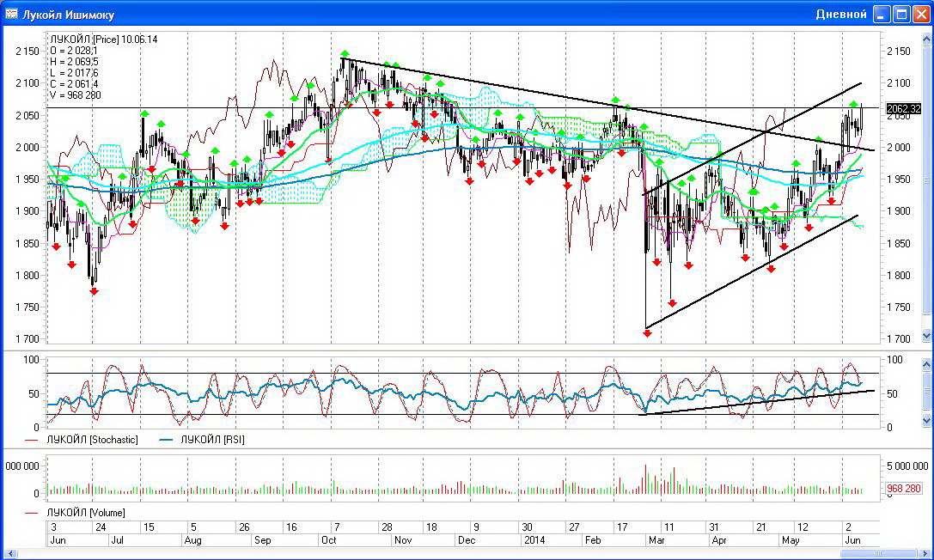The width and height of the screenshot is (934, 560).
Task: Minimize the Лукойл Ишимоку chart window
Action: click(882, 15)
